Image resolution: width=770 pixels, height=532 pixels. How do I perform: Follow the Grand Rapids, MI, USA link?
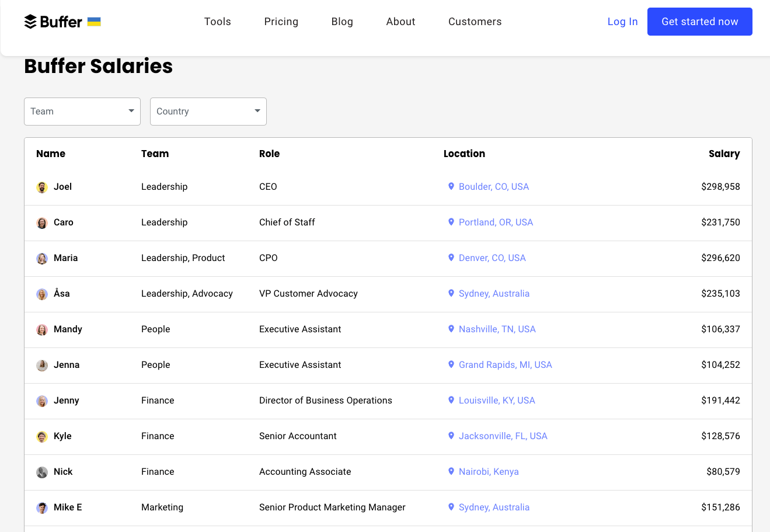click(505, 365)
